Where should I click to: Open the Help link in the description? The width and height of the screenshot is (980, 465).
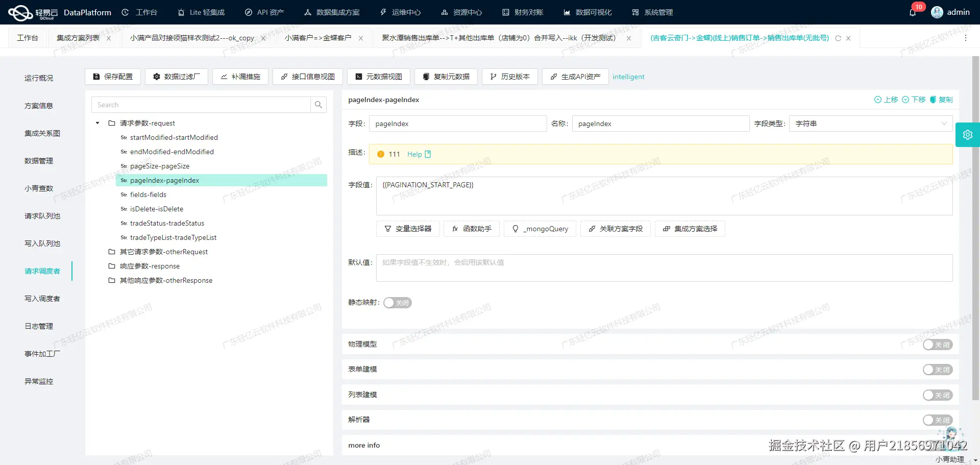click(x=414, y=154)
